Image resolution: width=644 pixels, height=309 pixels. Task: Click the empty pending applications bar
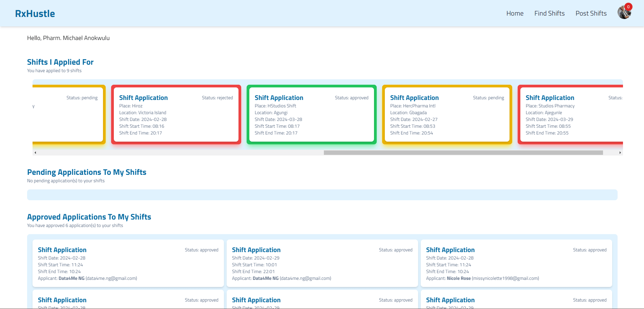(322, 195)
